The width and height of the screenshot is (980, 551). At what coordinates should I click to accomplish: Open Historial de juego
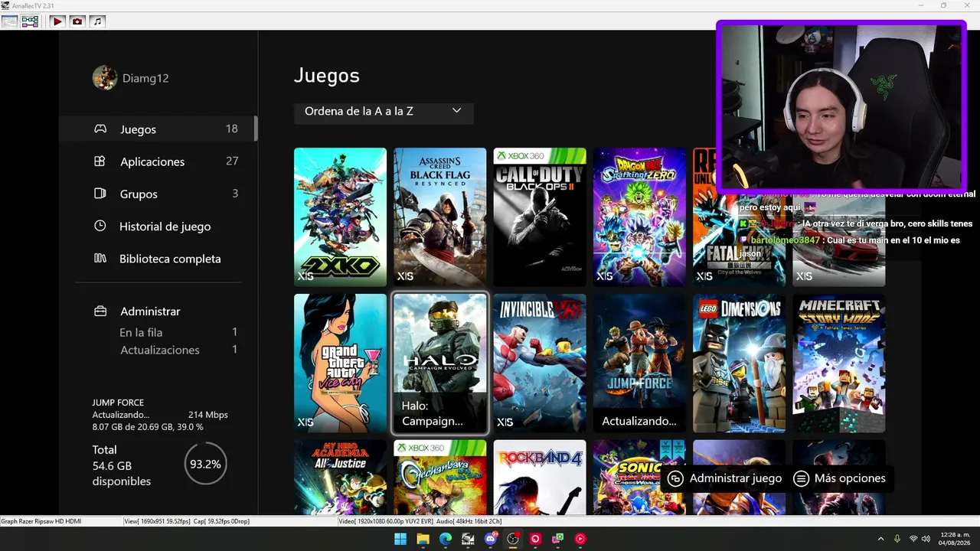click(x=158, y=226)
